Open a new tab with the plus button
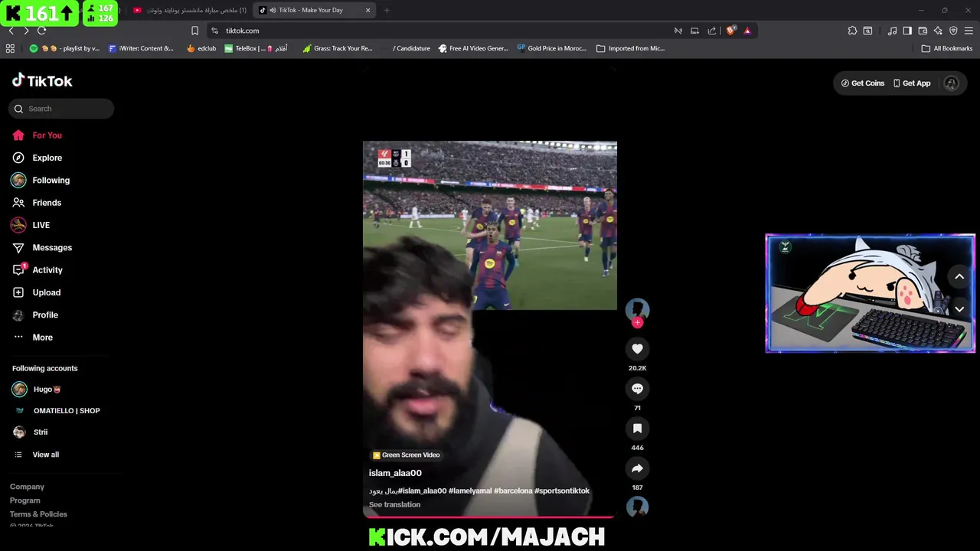Screen dimensions: 980x551 coord(387,10)
